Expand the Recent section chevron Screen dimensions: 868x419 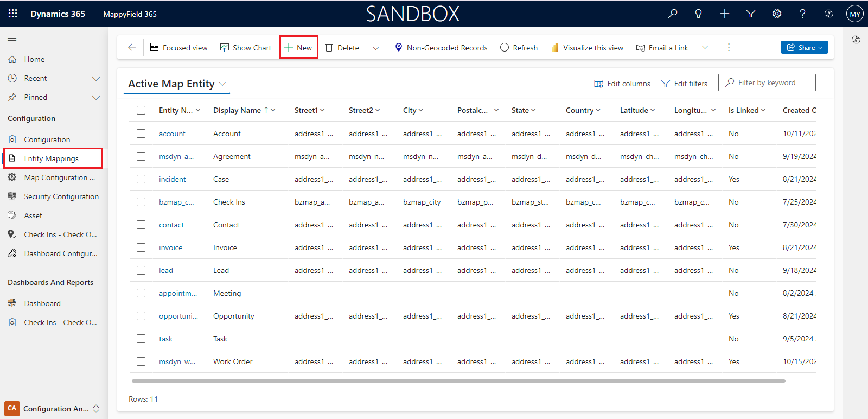tap(96, 79)
